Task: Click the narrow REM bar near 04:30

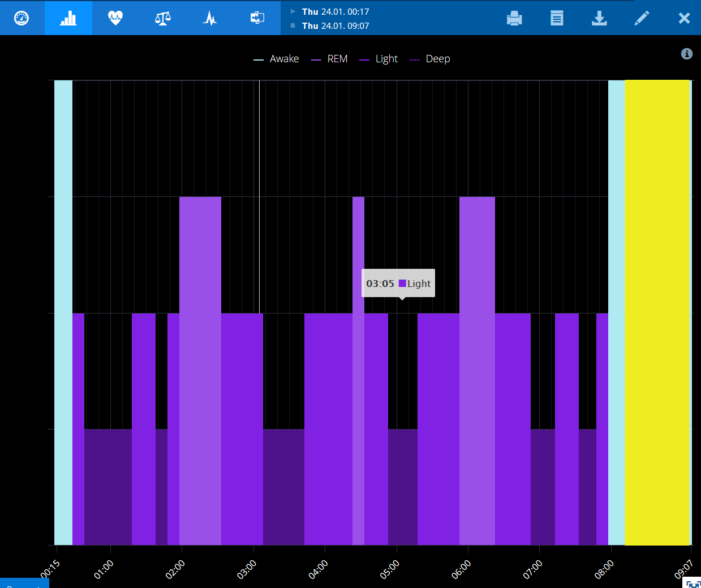Action: 358,371
